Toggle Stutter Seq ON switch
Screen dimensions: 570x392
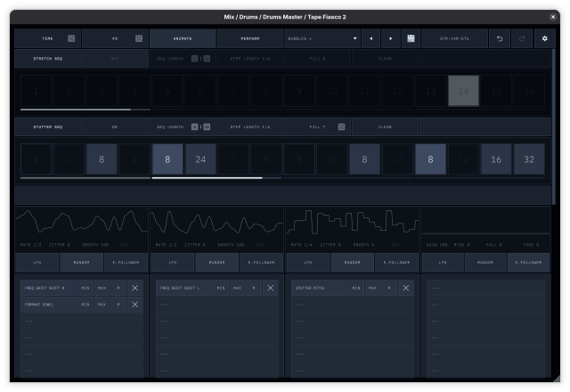pos(115,127)
